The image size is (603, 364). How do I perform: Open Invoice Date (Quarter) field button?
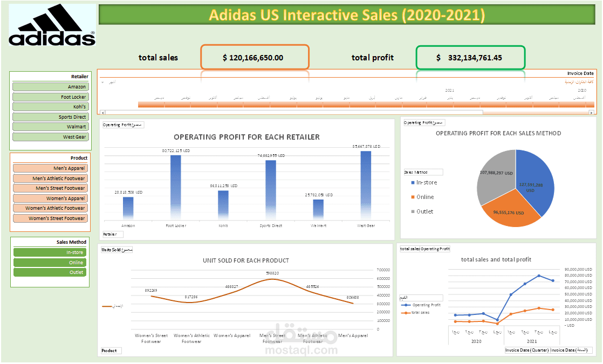click(x=527, y=350)
